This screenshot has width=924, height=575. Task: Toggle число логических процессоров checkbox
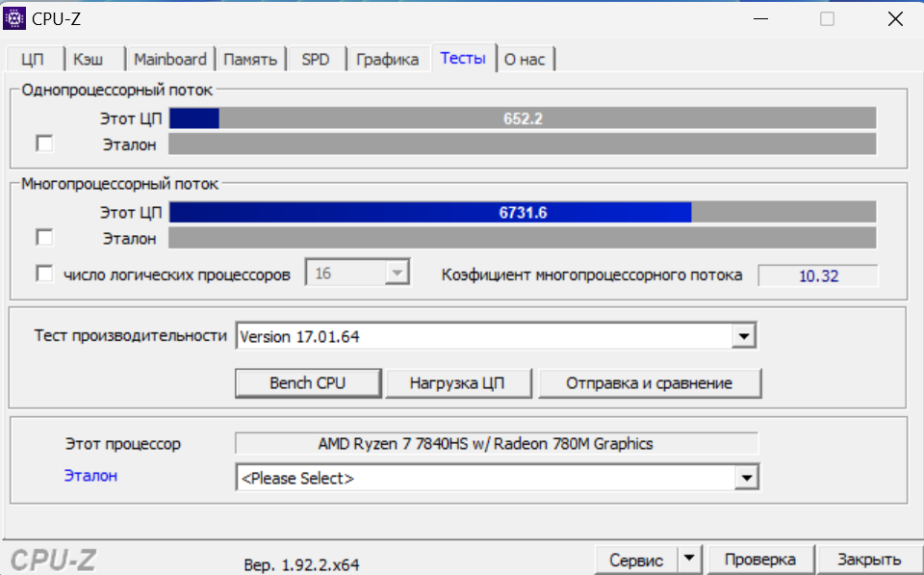(44, 274)
